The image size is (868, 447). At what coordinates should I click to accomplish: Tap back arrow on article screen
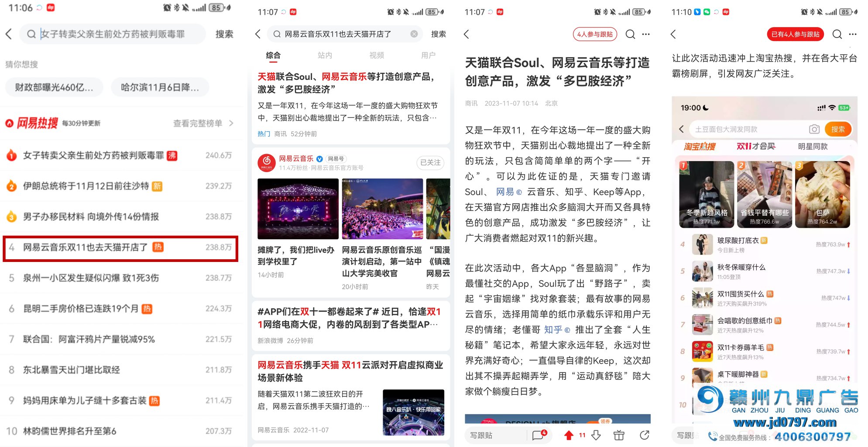466,34
